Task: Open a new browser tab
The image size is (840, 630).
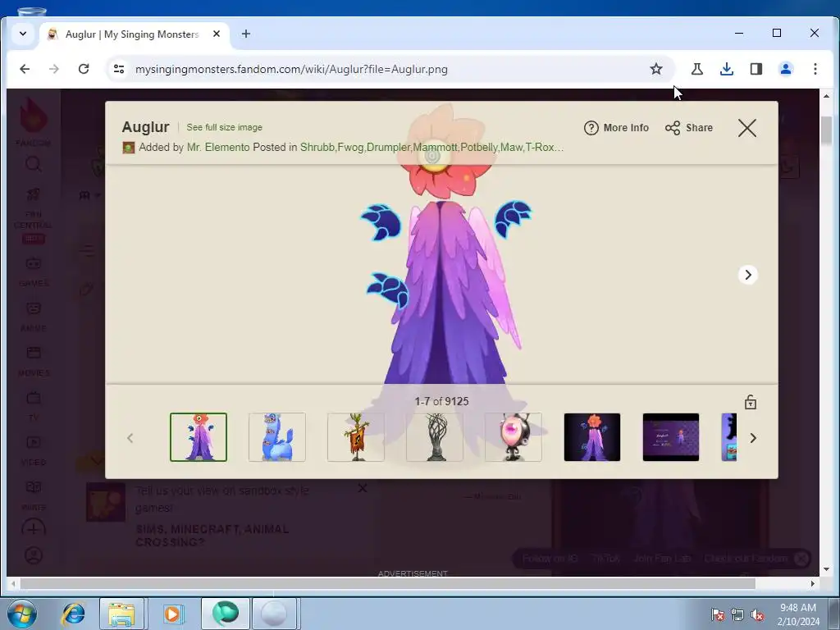Action: point(246,34)
